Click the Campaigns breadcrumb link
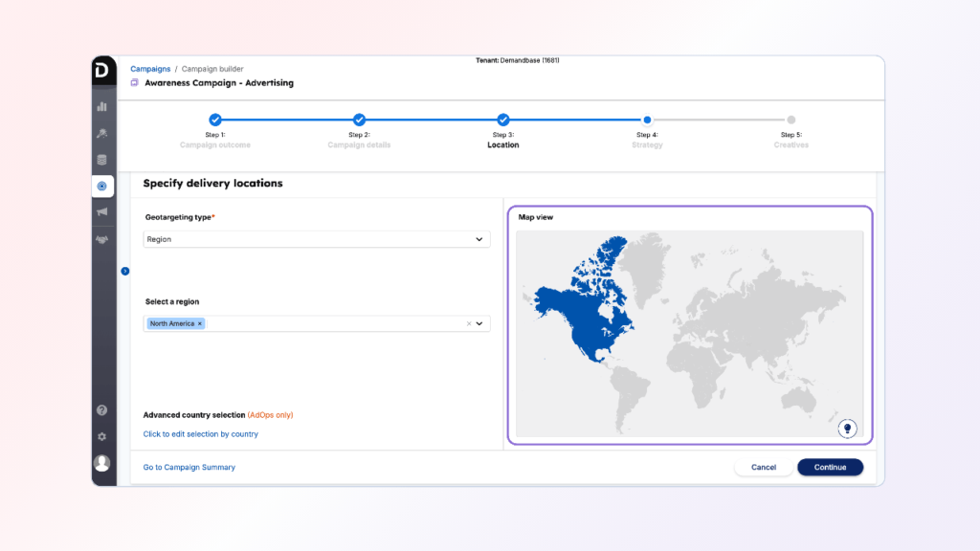Screen dimensions: 980x551 [x=150, y=69]
